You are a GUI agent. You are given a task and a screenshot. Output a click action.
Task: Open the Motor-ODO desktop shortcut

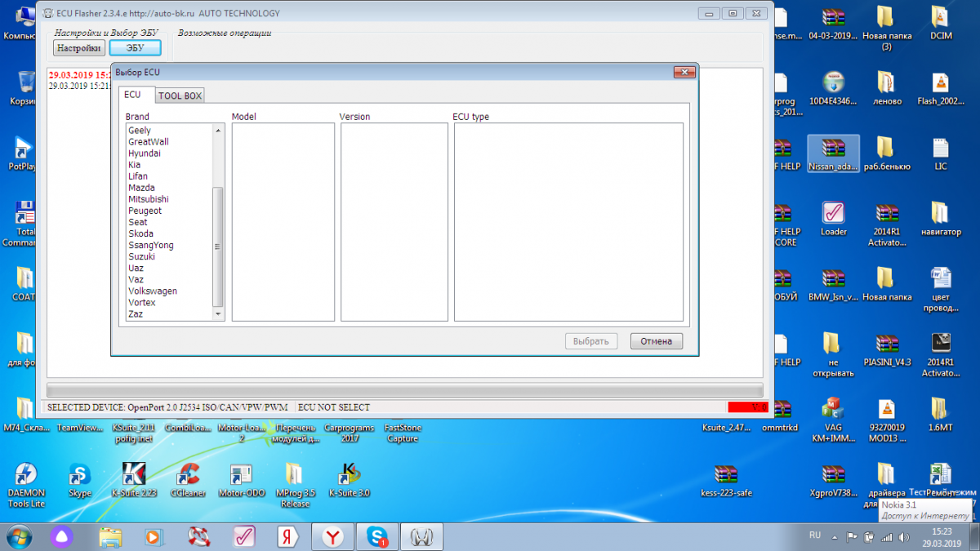point(242,480)
